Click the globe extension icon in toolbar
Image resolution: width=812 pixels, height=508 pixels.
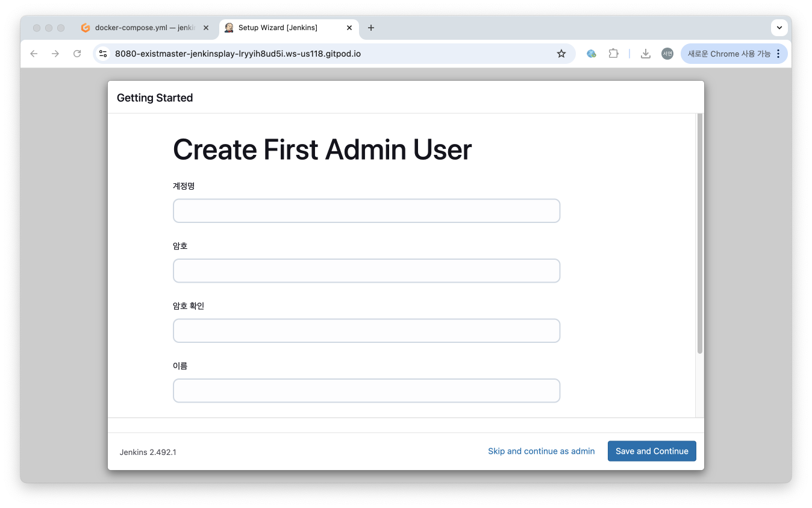click(592, 54)
